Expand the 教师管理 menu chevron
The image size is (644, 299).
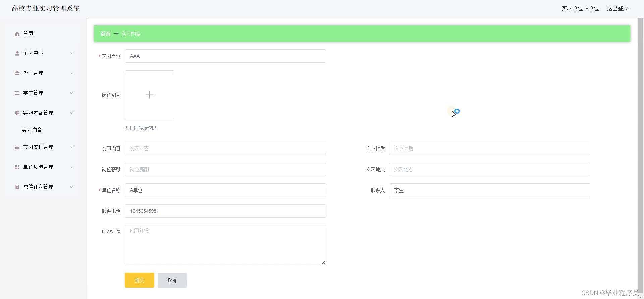coord(72,73)
